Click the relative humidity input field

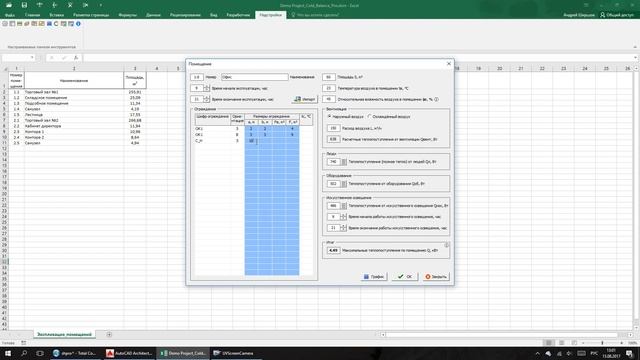pyautogui.click(x=329, y=99)
